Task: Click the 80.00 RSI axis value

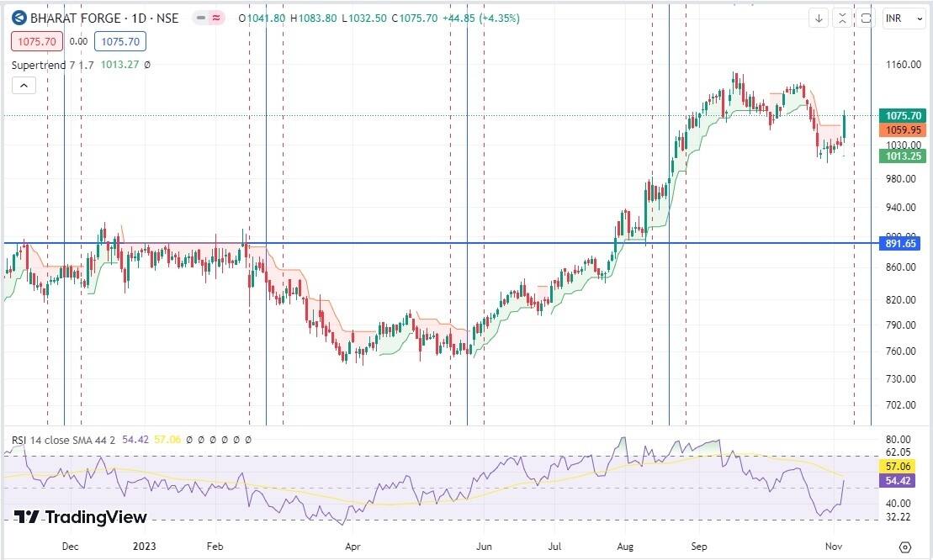Action: [898, 440]
